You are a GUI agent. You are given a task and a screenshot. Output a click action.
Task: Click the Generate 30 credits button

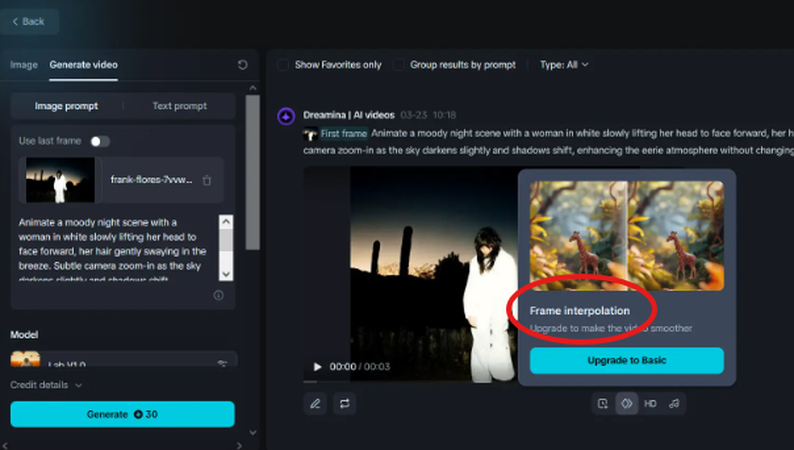[x=123, y=414]
